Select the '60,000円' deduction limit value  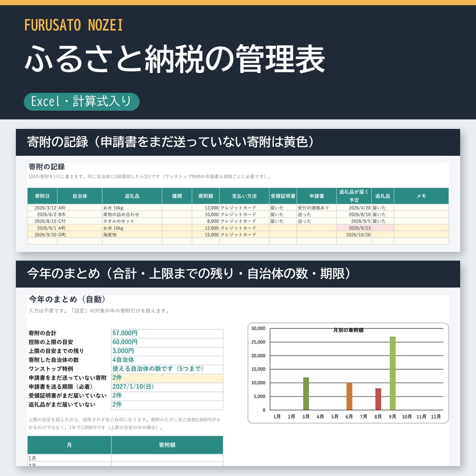pos(167,342)
